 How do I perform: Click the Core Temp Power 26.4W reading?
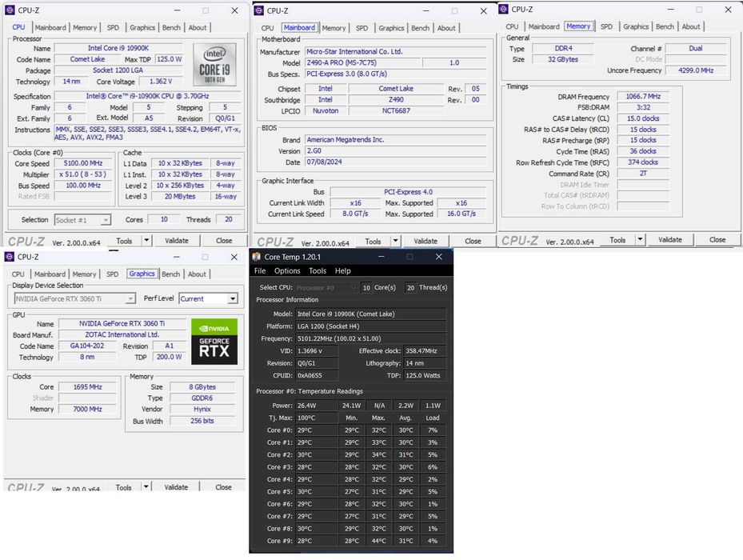316,406
